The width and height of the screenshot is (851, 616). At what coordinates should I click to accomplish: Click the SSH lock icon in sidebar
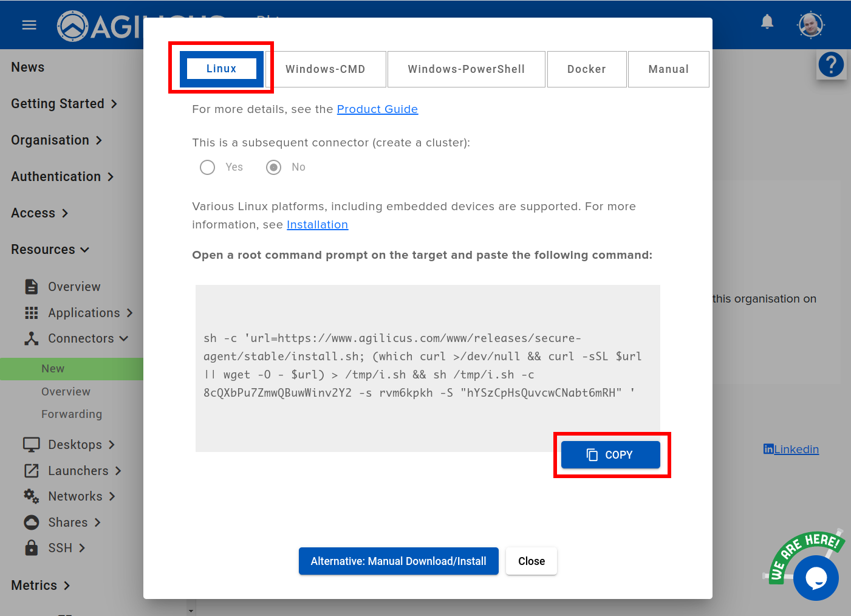point(32,548)
